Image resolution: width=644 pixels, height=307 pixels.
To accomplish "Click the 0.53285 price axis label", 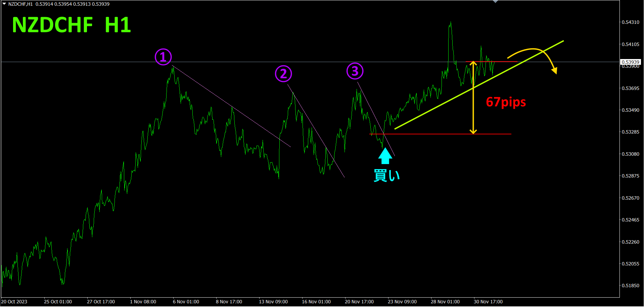I will pyautogui.click(x=631, y=132).
